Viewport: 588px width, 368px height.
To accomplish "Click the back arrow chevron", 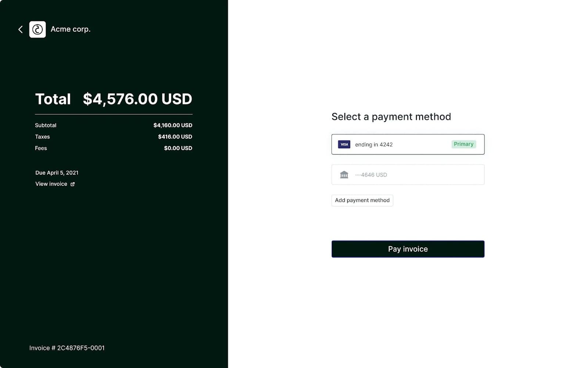I will click(x=20, y=29).
